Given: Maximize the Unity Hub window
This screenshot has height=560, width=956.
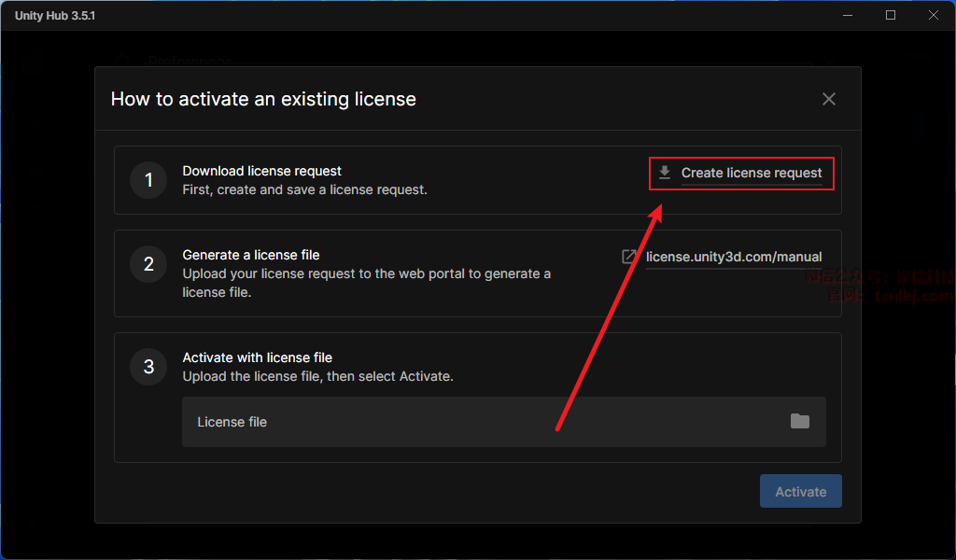Looking at the screenshot, I should click(890, 15).
